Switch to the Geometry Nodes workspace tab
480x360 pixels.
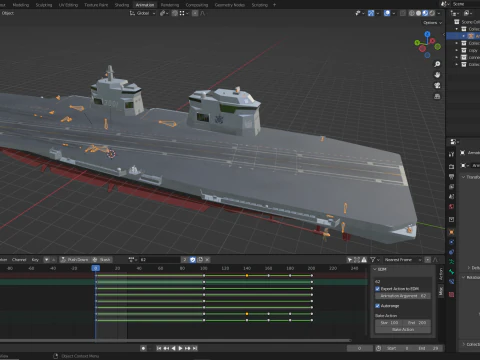click(x=230, y=5)
